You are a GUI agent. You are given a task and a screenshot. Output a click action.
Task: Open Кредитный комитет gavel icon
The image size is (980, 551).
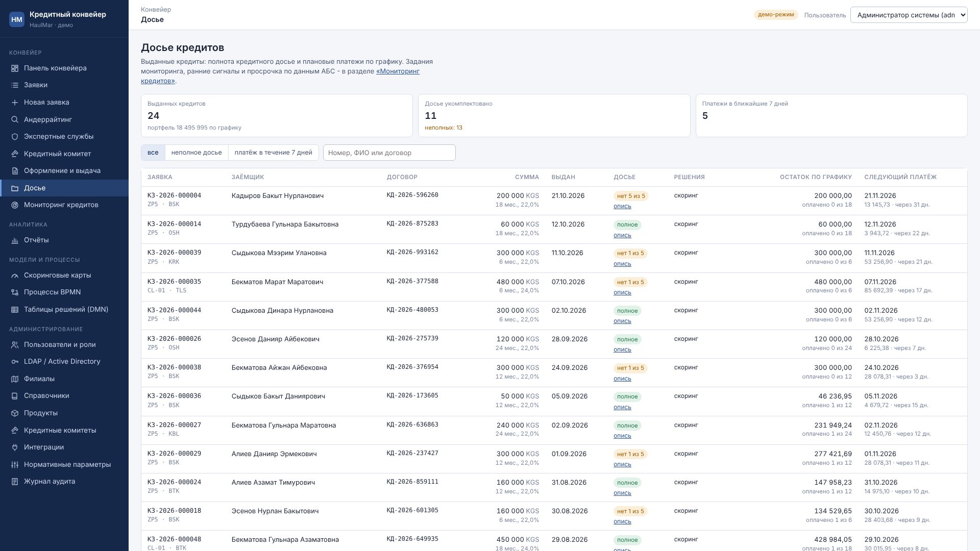point(15,154)
